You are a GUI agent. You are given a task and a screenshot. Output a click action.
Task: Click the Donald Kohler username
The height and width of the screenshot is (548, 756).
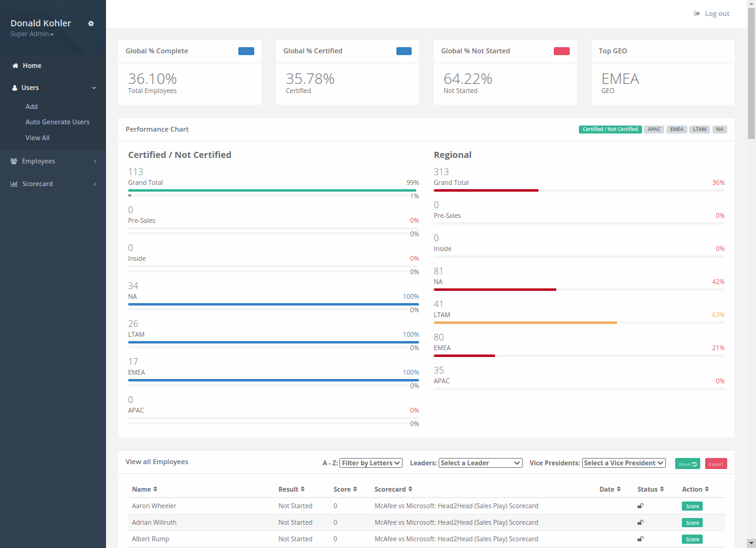click(x=41, y=23)
